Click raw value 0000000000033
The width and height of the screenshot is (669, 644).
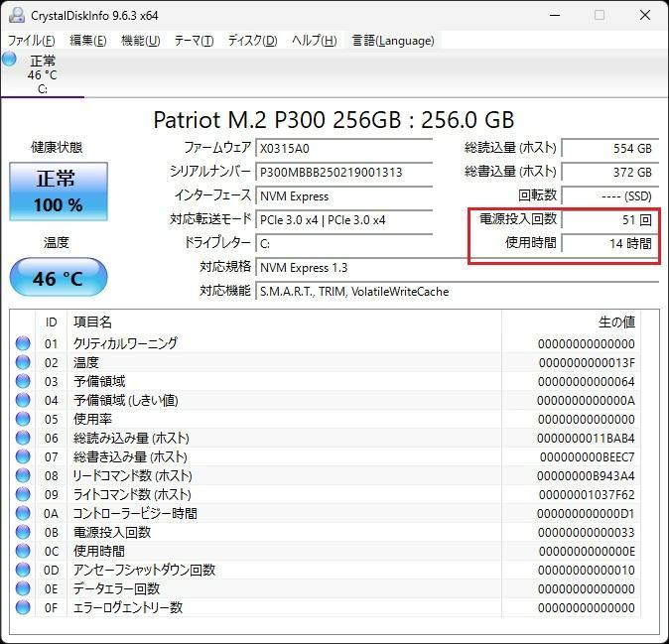tap(587, 532)
